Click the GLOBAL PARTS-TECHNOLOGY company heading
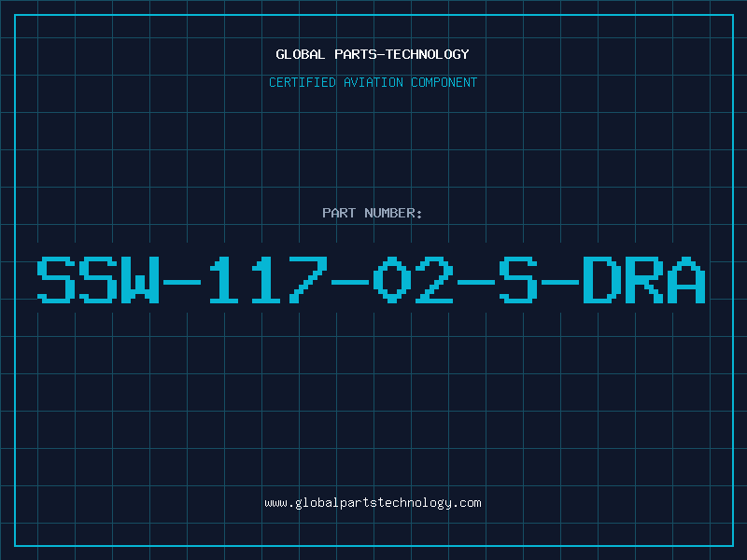The image size is (747, 560). (373, 54)
